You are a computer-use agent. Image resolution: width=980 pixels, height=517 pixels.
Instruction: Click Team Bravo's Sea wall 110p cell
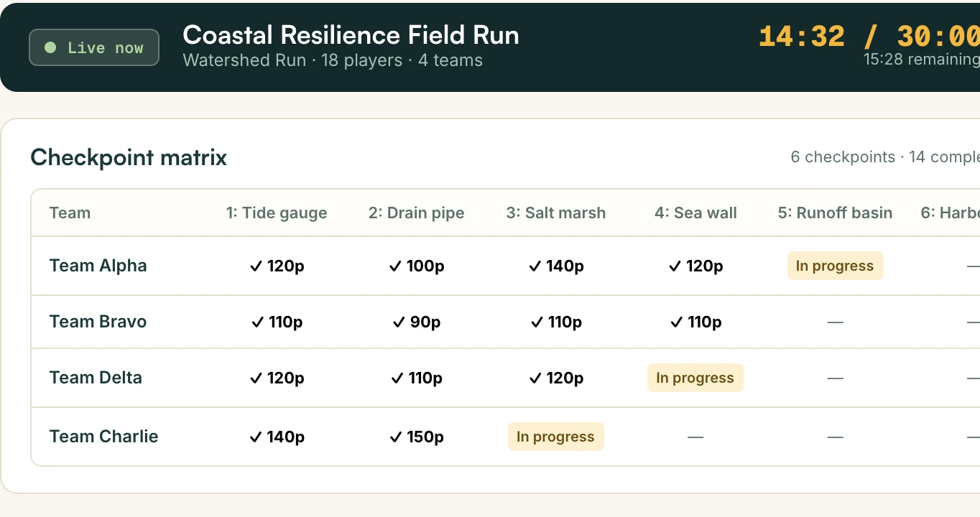pyautogui.click(x=695, y=322)
